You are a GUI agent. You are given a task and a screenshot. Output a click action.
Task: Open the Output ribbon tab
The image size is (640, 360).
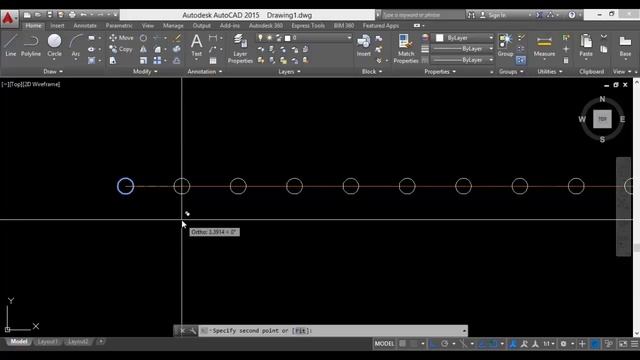click(x=202, y=26)
